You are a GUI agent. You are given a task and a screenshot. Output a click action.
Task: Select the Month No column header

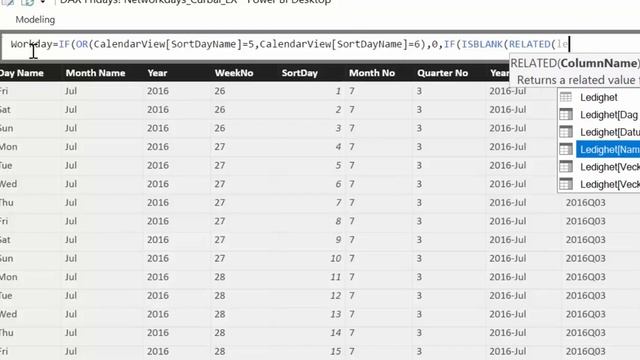click(x=372, y=73)
